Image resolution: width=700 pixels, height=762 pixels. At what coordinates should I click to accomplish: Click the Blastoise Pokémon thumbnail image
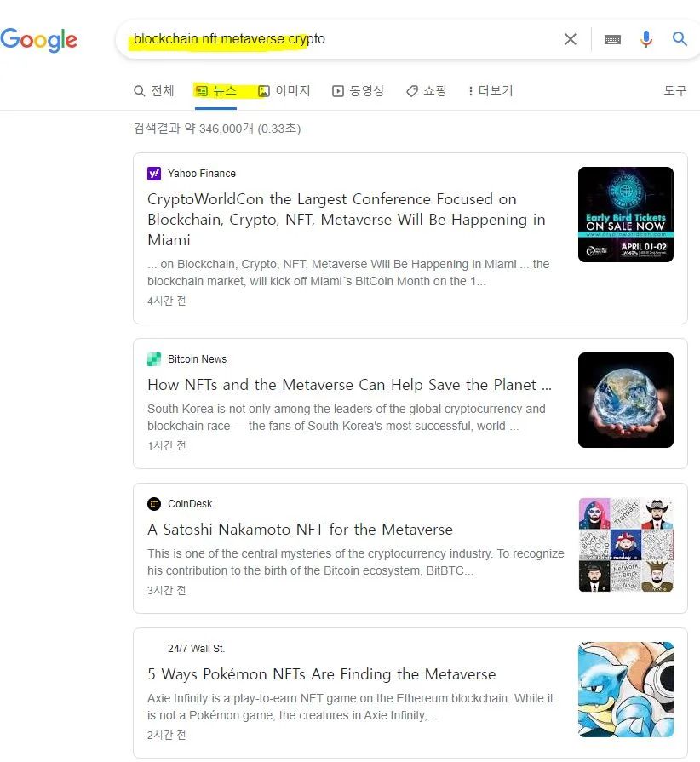(x=625, y=690)
